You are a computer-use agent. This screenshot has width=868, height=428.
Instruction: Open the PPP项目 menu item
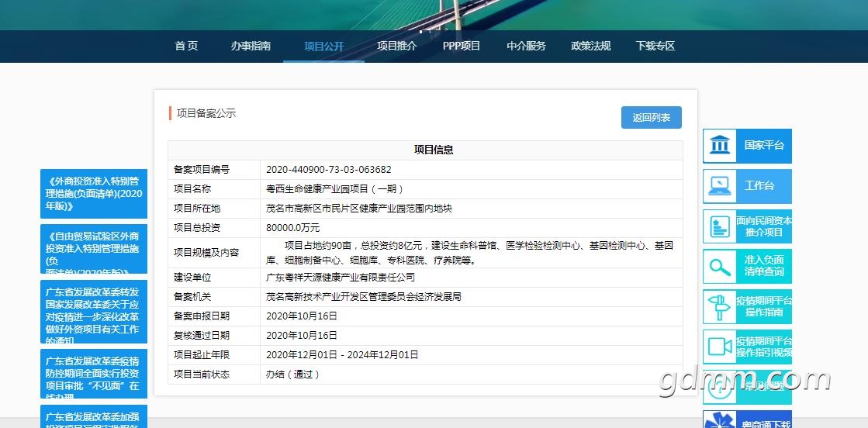(x=461, y=46)
